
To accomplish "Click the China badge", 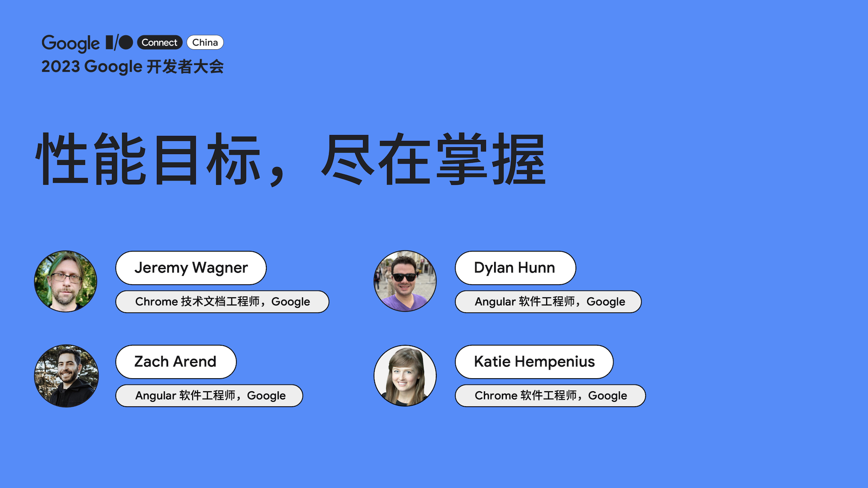I will point(205,42).
